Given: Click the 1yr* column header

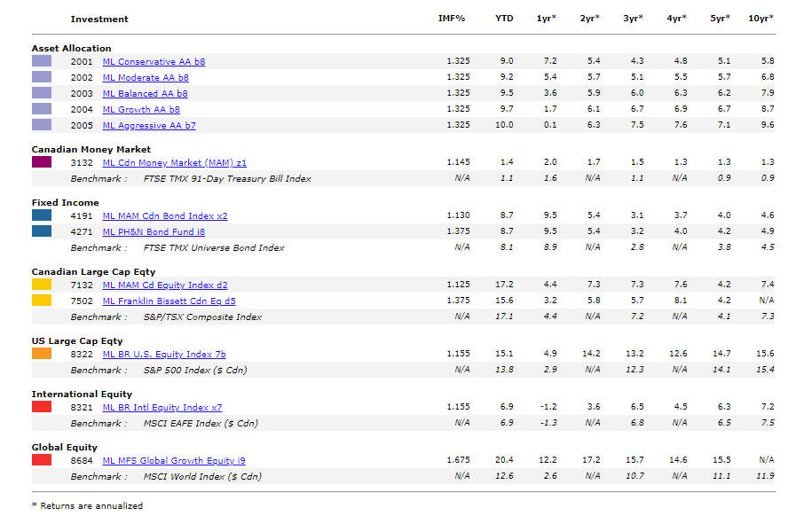Looking at the screenshot, I should tap(547, 19).
